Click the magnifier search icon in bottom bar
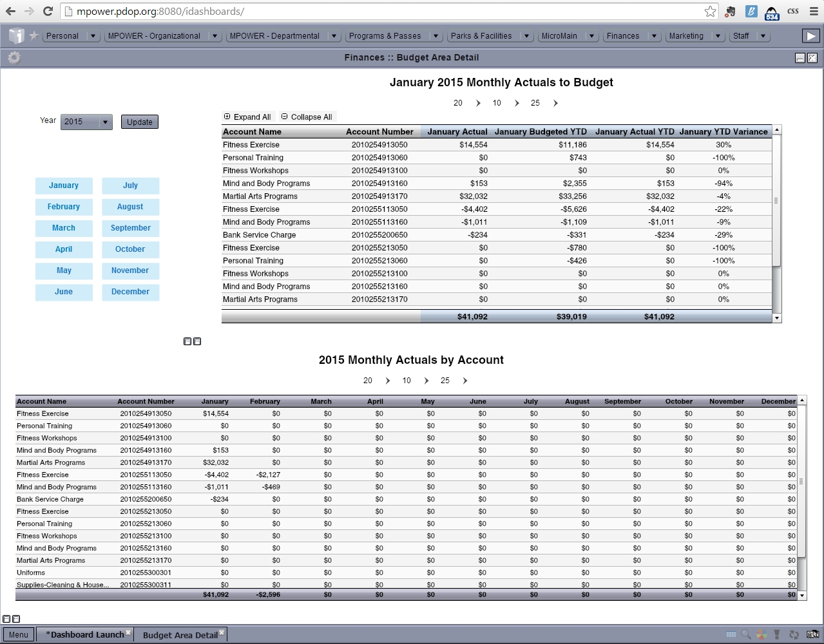Screen dimensions: 824x644 point(747,634)
